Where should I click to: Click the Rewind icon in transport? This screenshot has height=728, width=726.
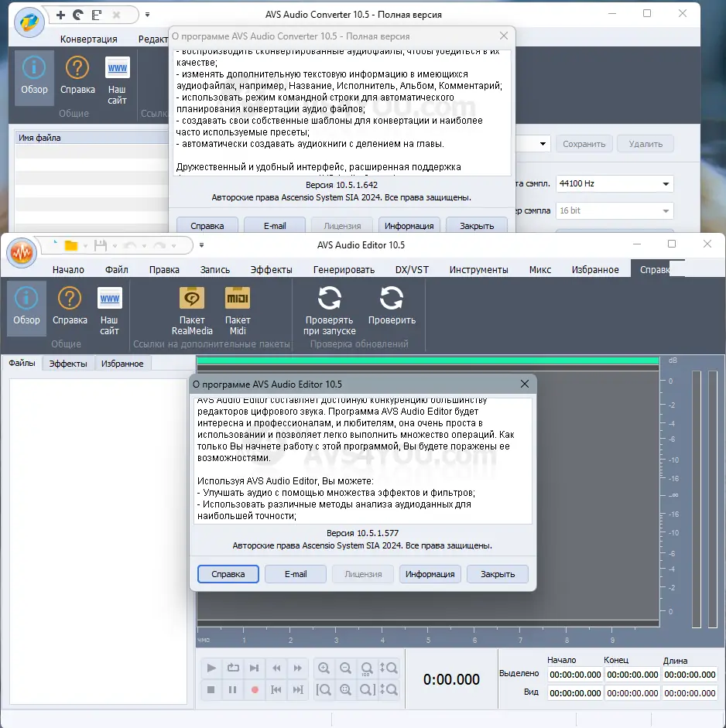click(276, 668)
